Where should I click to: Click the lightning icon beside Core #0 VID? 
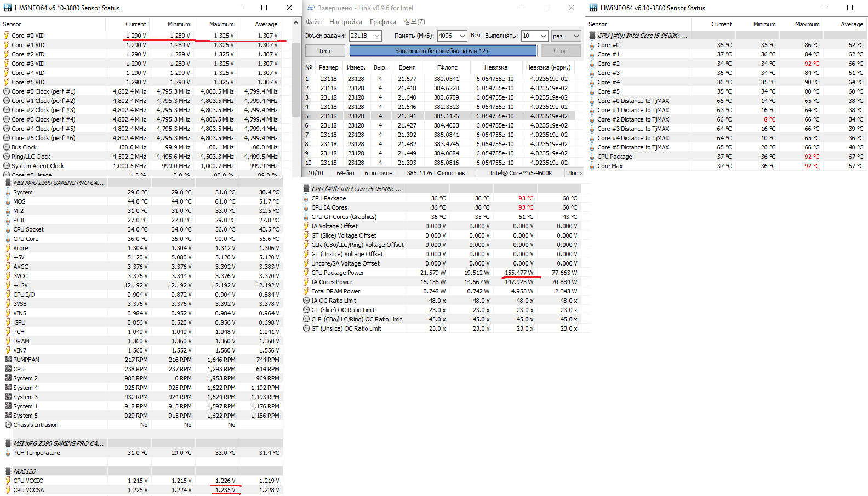7,36
